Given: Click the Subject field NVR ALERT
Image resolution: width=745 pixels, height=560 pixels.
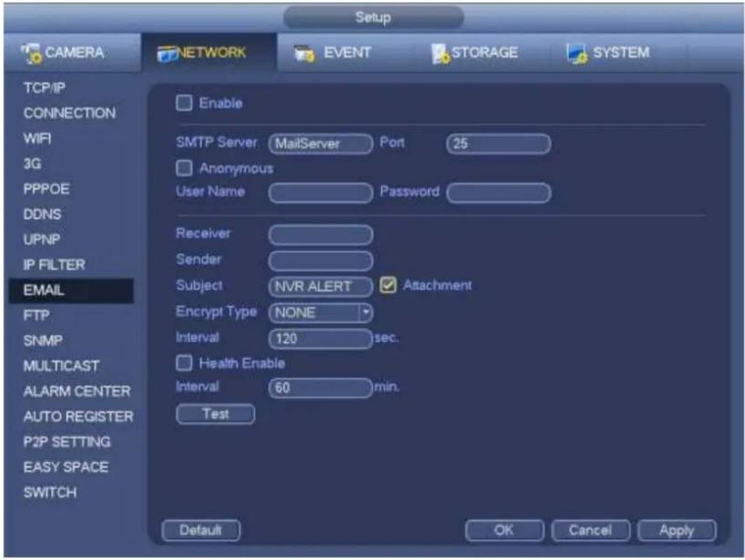Looking at the screenshot, I should [x=320, y=286].
